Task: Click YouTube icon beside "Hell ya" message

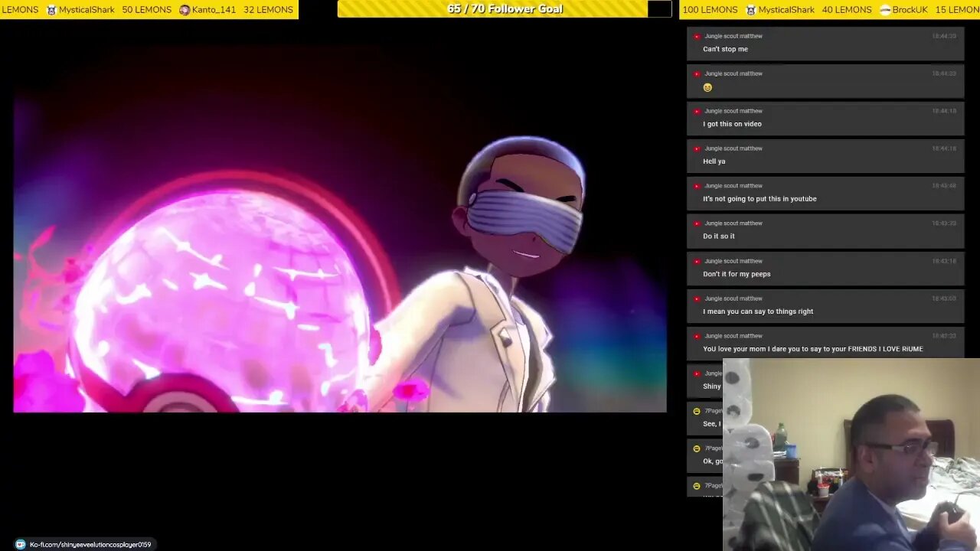Action: (x=697, y=148)
